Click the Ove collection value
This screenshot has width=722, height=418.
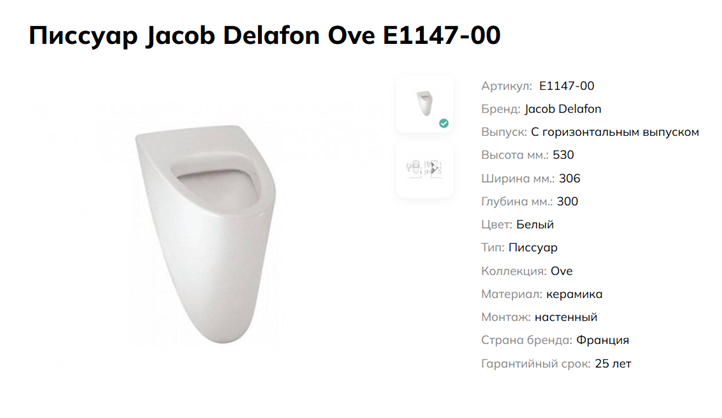point(561,271)
